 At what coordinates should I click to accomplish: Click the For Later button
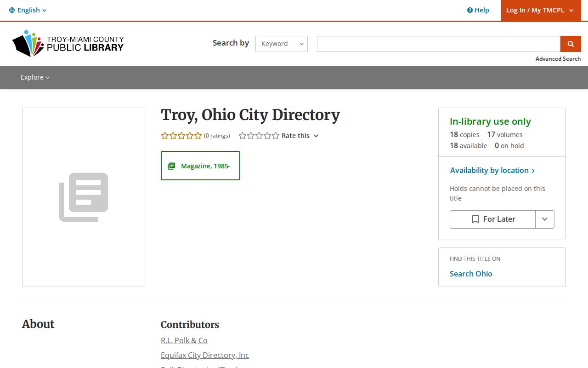click(492, 219)
